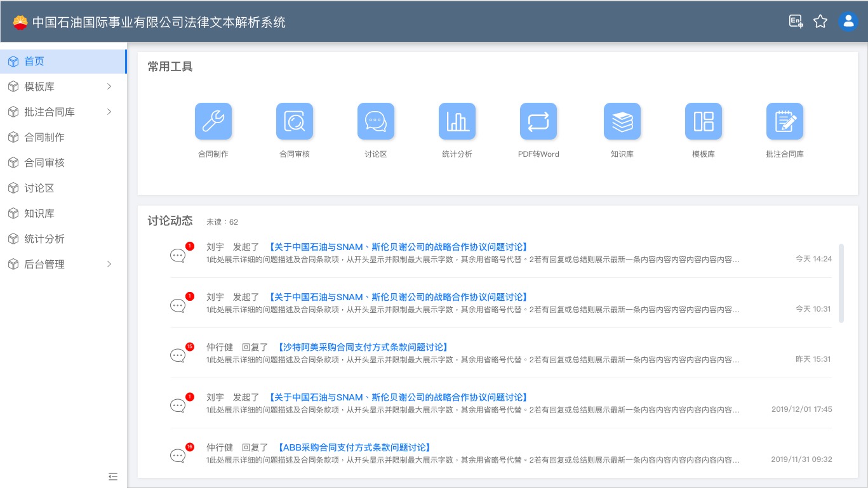
Task: Open ABB采购合同支付方式条款问题讨论 link
Action: tap(355, 447)
